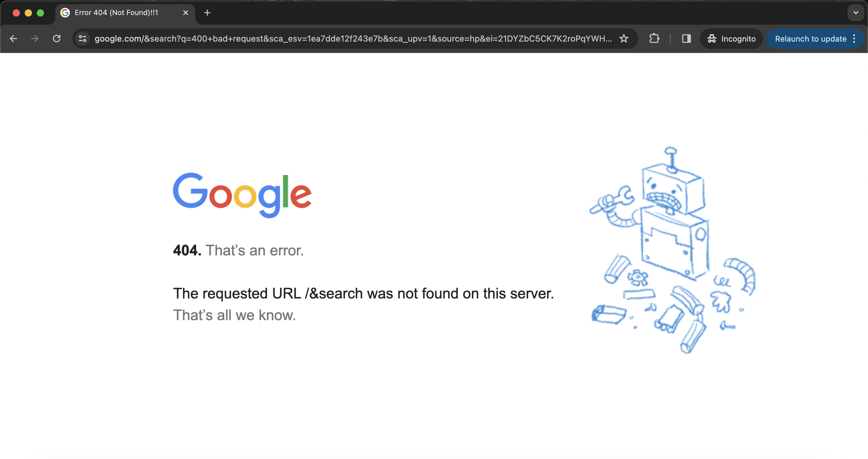Open the browser side panel
The image size is (868, 459).
686,38
